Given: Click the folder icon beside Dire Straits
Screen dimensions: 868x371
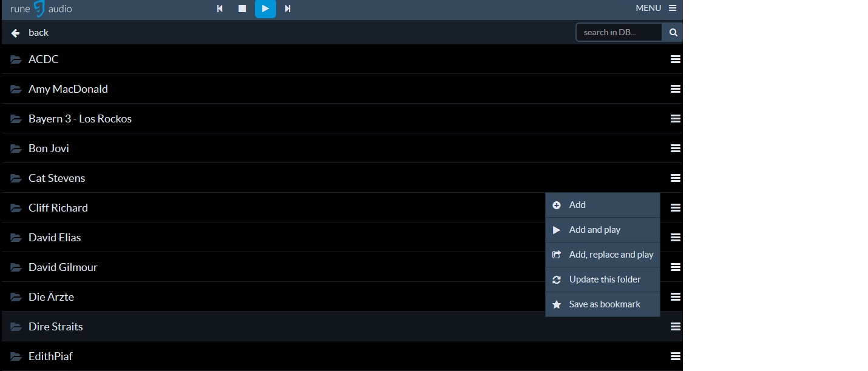Looking at the screenshot, I should click(16, 327).
